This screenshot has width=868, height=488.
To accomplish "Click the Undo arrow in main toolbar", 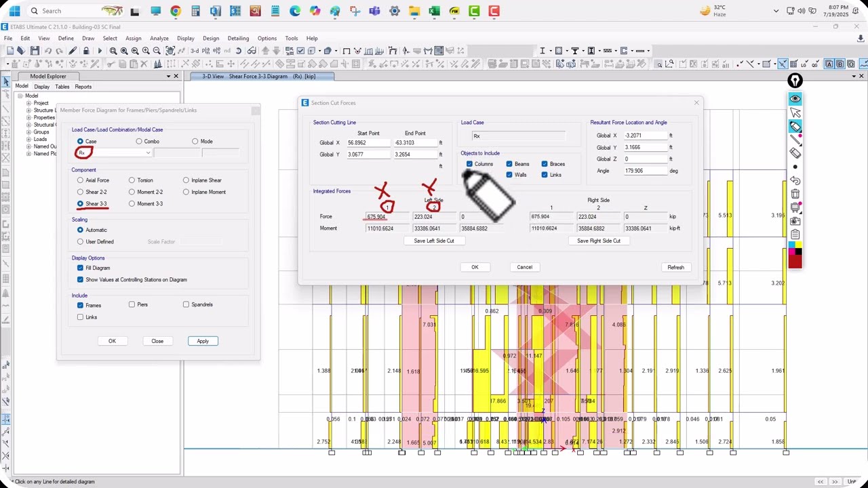I will tap(48, 51).
